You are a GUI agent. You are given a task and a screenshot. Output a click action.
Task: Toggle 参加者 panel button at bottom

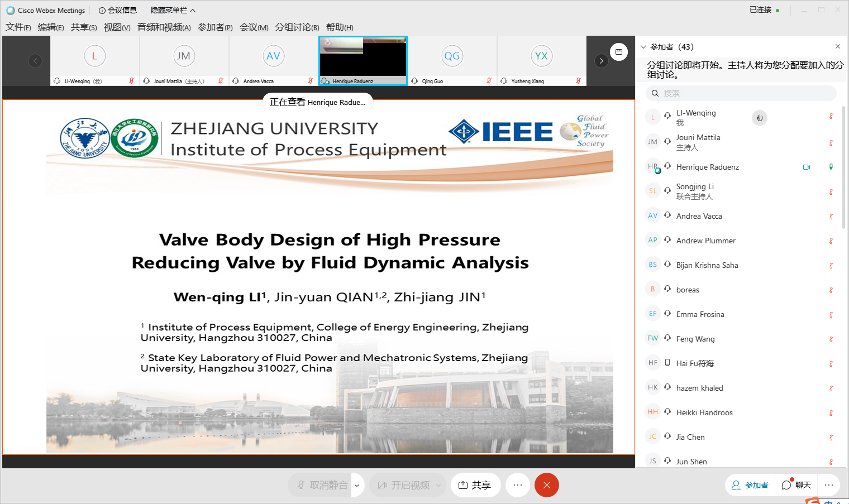(x=750, y=485)
